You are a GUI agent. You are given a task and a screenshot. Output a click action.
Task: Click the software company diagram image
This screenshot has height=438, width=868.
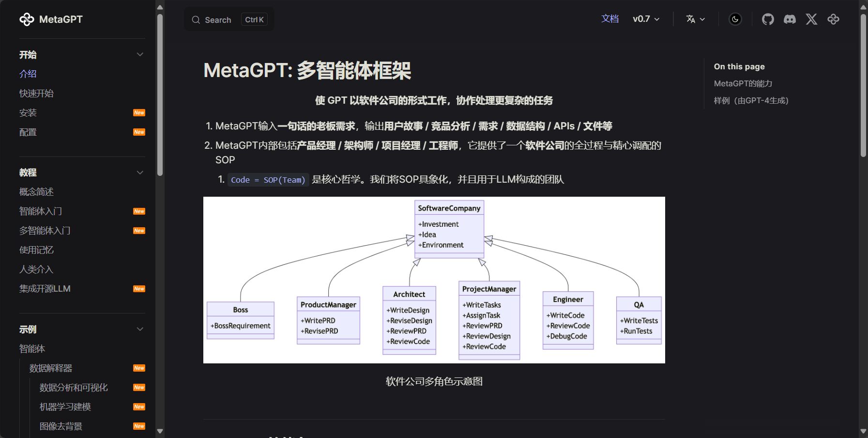pos(434,280)
